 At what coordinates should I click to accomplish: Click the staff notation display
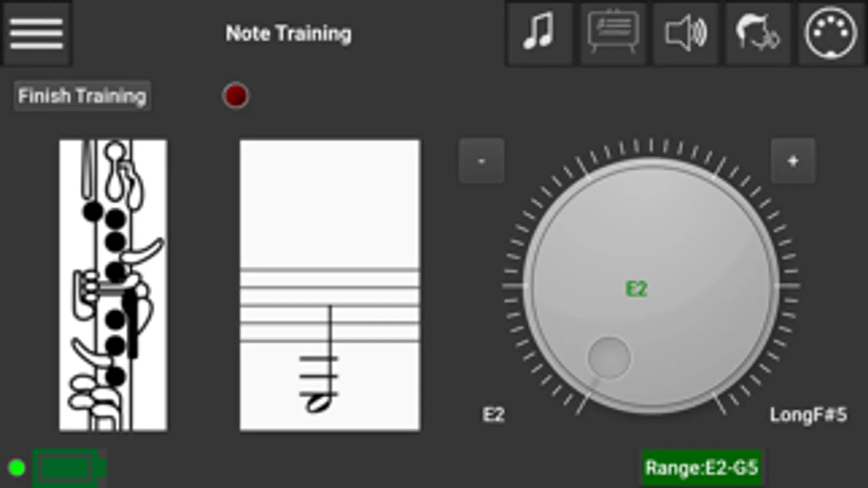point(329,285)
